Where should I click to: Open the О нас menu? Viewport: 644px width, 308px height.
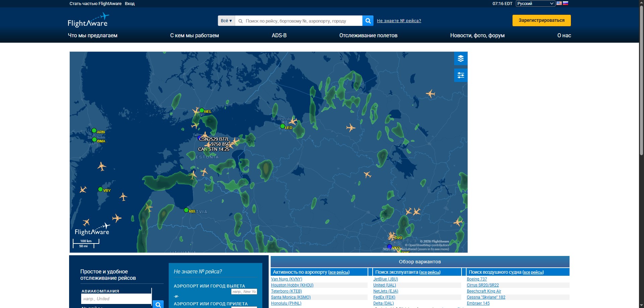tap(564, 36)
